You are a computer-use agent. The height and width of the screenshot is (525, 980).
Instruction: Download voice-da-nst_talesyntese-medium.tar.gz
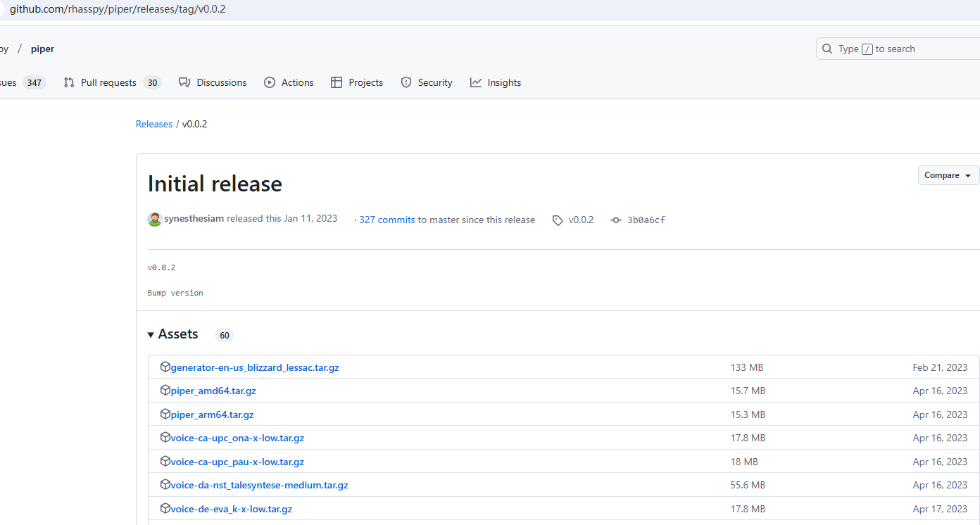(x=259, y=485)
